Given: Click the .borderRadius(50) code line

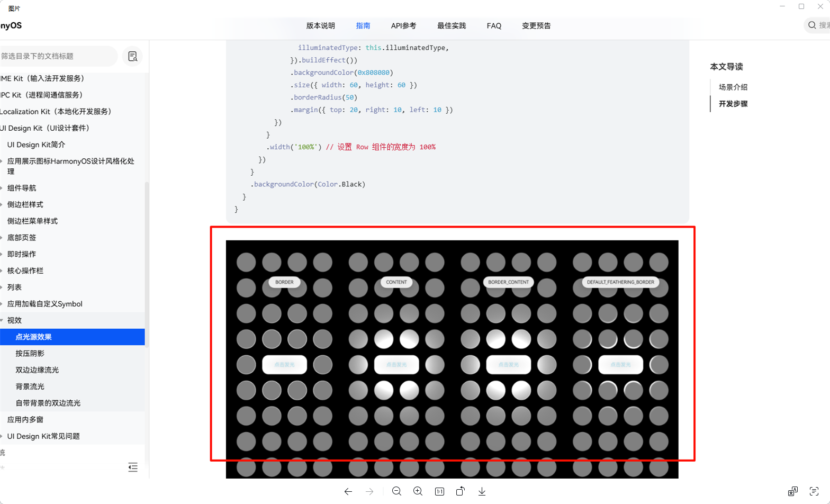Looking at the screenshot, I should pos(323,97).
